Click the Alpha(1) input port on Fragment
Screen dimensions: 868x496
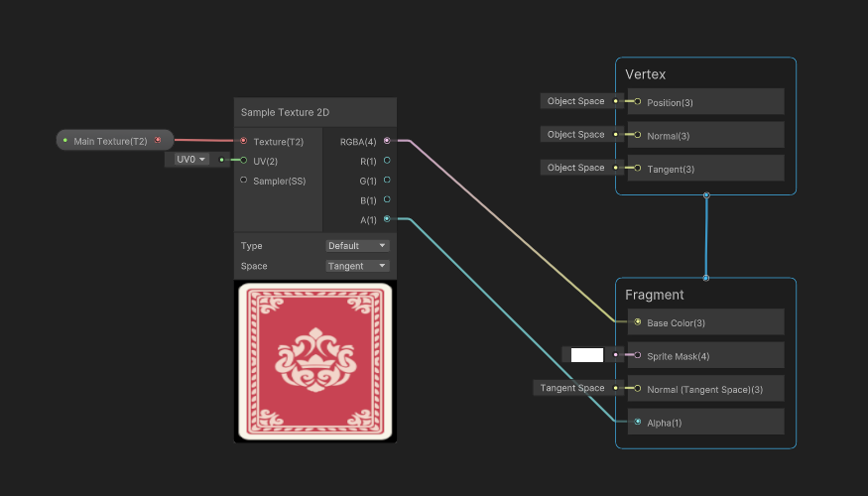[637, 422]
